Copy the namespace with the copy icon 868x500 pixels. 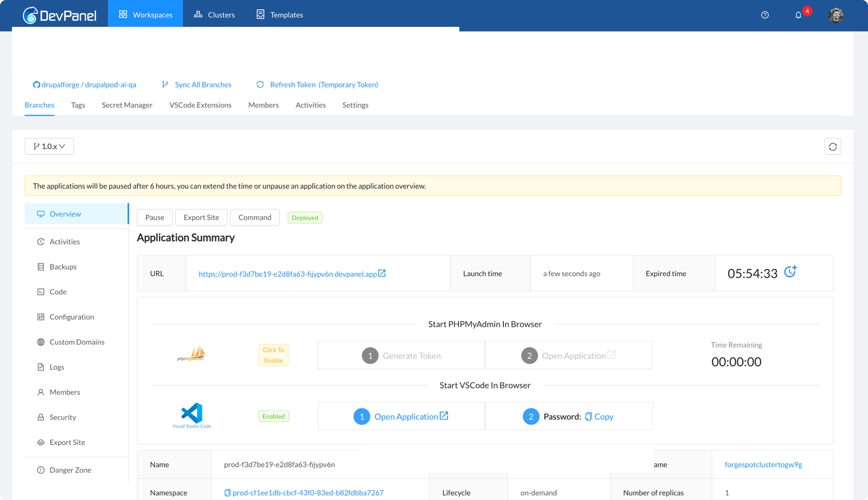tap(227, 493)
